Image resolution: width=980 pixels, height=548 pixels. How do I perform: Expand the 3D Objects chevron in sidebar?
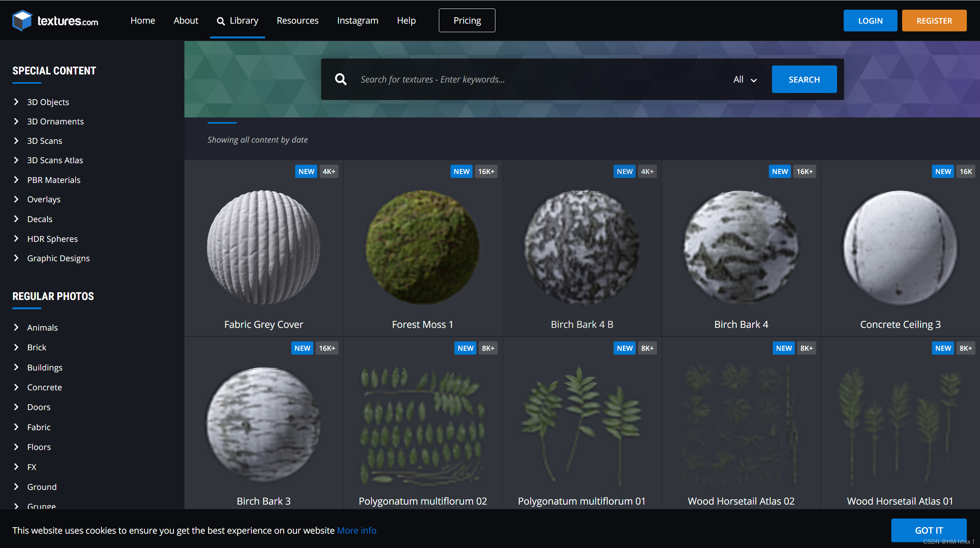[x=16, y=102]
